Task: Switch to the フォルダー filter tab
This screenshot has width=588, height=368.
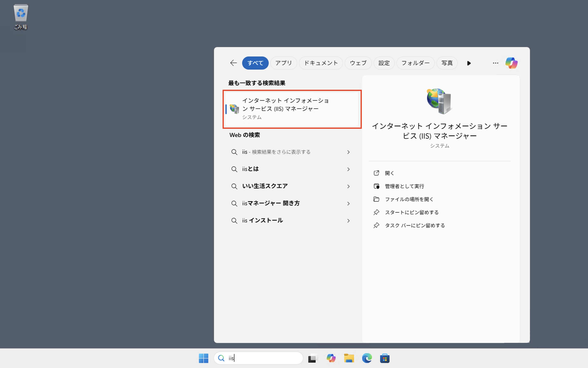Action: pos(415,63)
